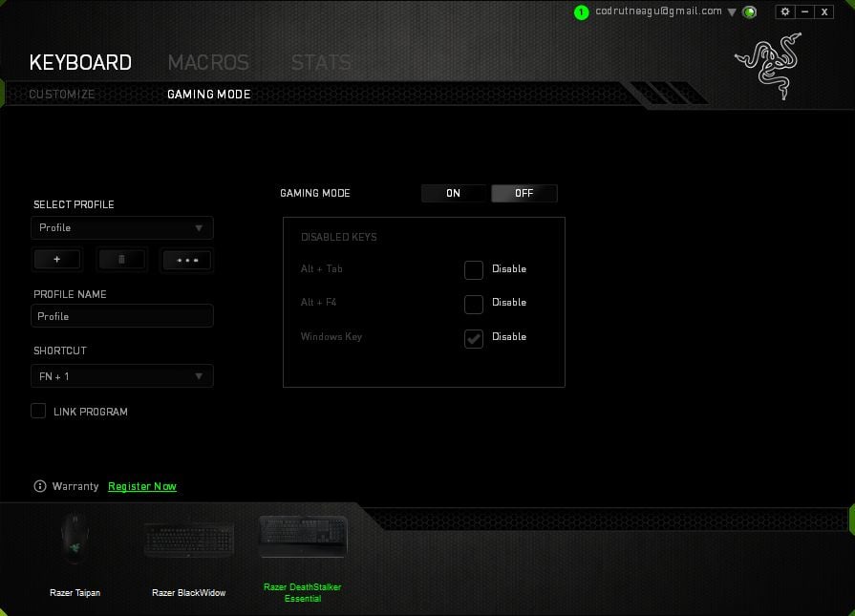This screenshot has width=855, height=616.
Task: Click the Profile Name text field
Action: [x=122, y=316]
